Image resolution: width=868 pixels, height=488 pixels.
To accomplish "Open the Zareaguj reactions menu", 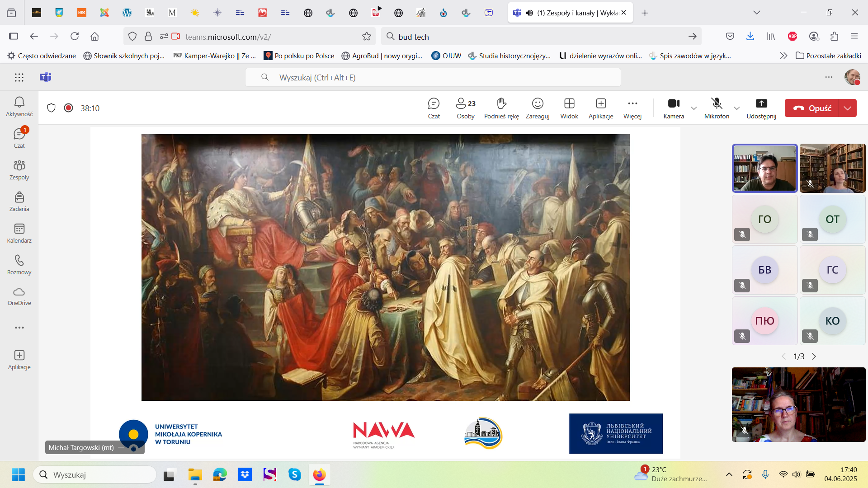I will pos(538,108).
